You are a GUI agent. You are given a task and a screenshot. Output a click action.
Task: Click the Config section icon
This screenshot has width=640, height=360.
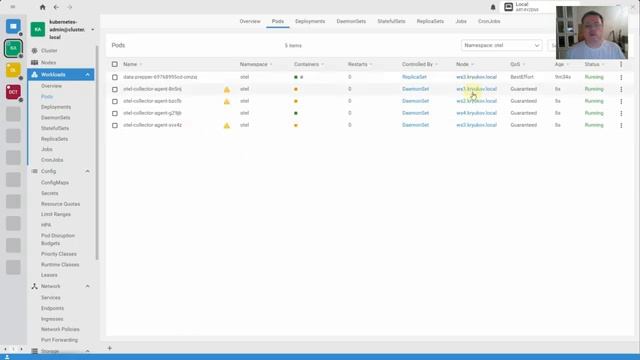click(34, 171)
